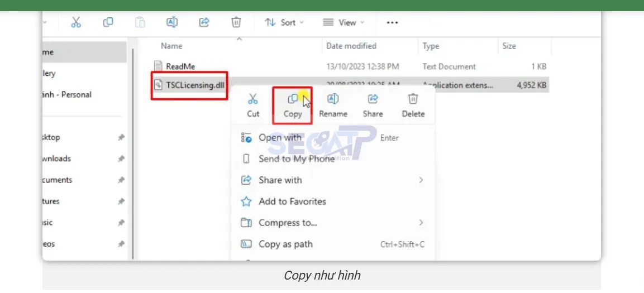Select Send to My Phone menu entry
Viewport: 644px width, 293px height.
coord(333,159)
